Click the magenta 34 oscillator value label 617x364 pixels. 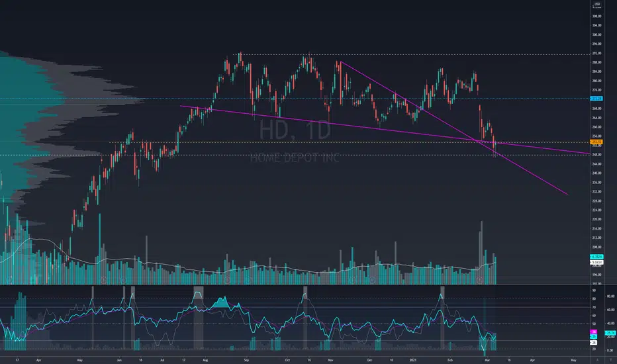point(594,332)
